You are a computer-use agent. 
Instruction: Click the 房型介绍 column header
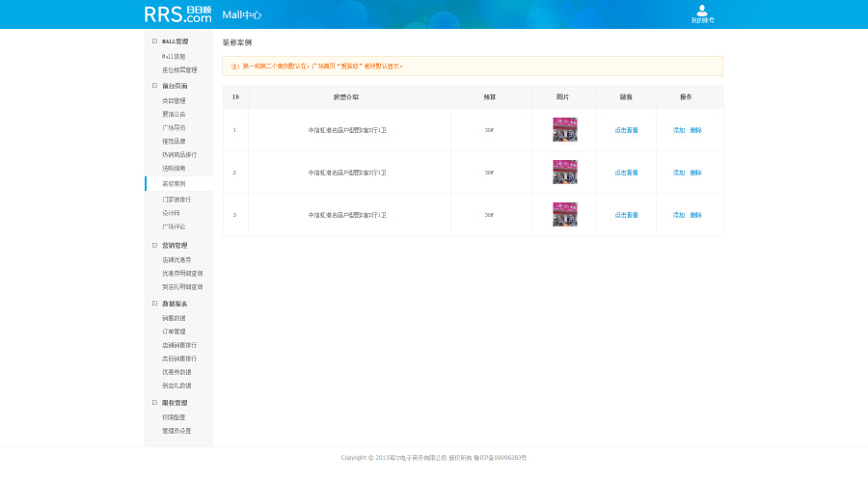click(346, 96)
